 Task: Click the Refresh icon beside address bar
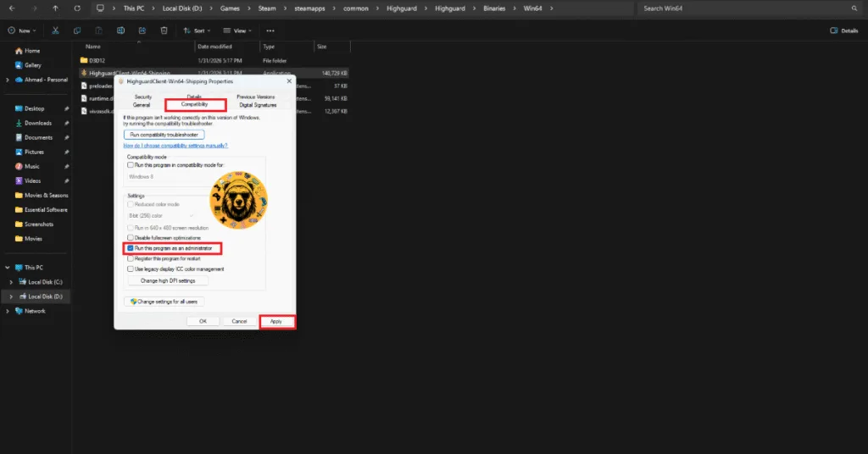[x=77, y=8]
